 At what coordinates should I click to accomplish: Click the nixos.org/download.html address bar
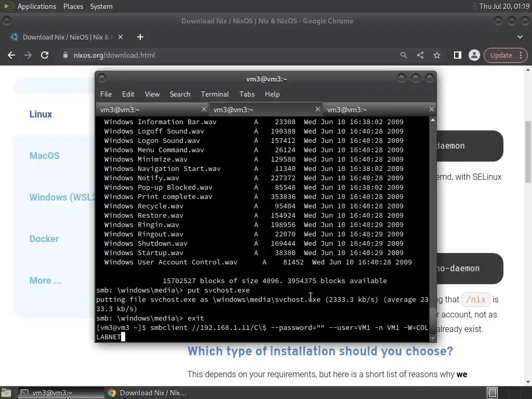coord(114,55)
